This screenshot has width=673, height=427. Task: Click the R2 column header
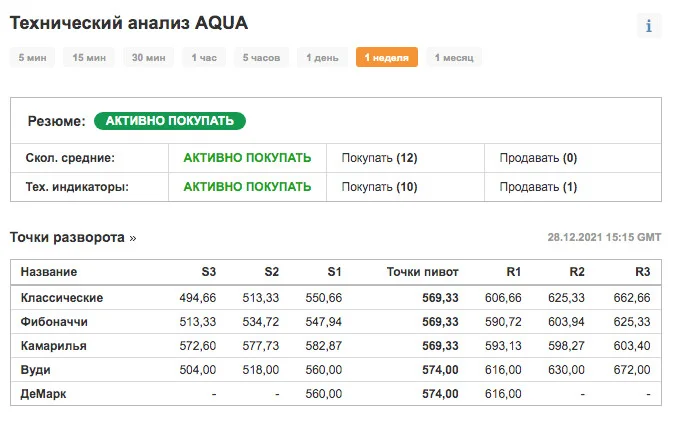tap(577, 272)
